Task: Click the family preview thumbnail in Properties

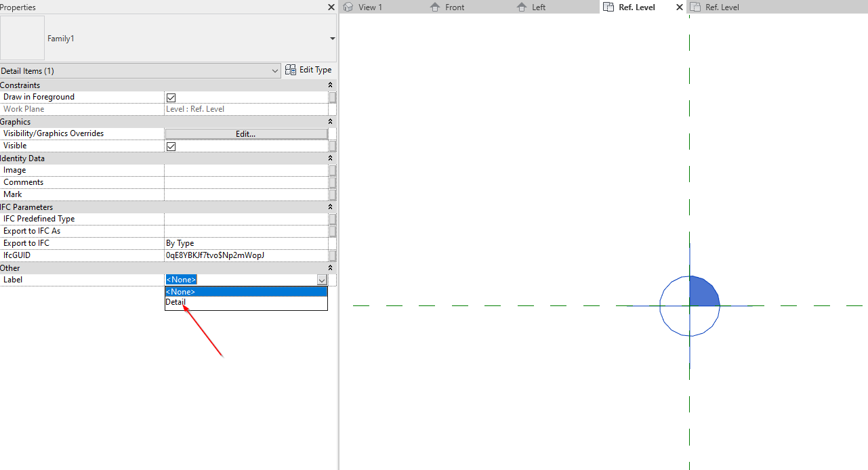Action: (22, 38)
